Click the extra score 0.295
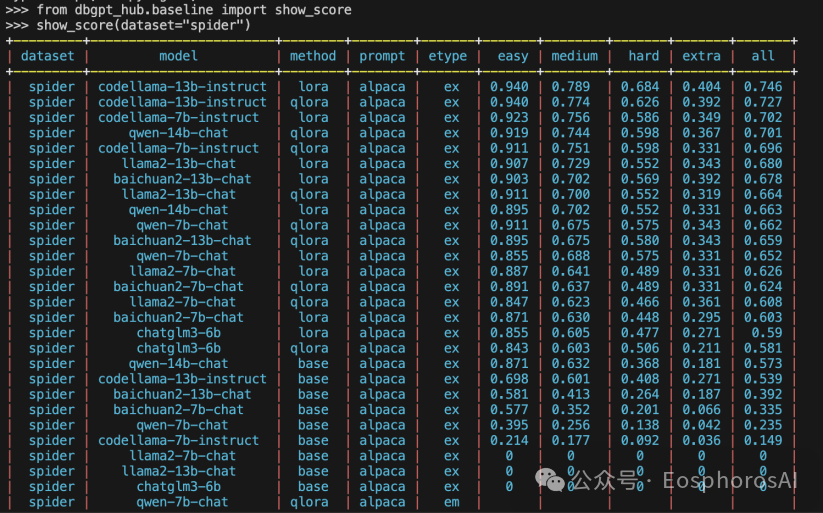Viewport: 823px width, 513px height. tap(701, 317)
